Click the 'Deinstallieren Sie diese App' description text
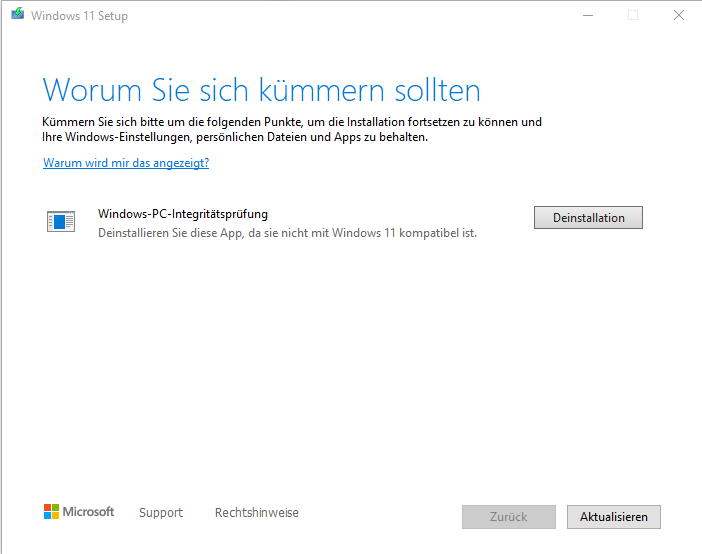This screenshot has width=702, height=554. click(287, 233)
